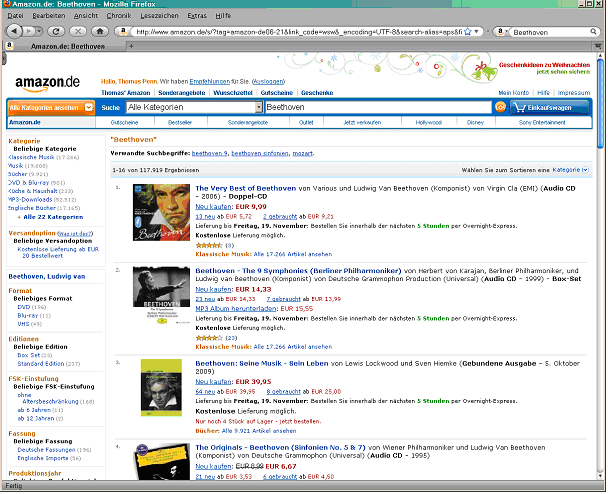Screen dimensions: 608x494
Task: Open the Ansicht menu
Action: click(x=86, y=16)
